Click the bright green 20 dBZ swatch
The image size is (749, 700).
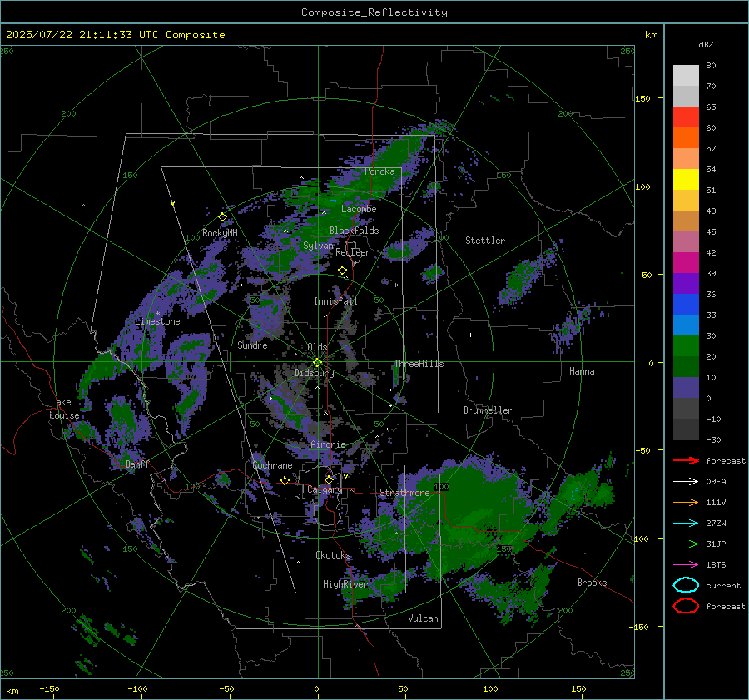[686, 346]
